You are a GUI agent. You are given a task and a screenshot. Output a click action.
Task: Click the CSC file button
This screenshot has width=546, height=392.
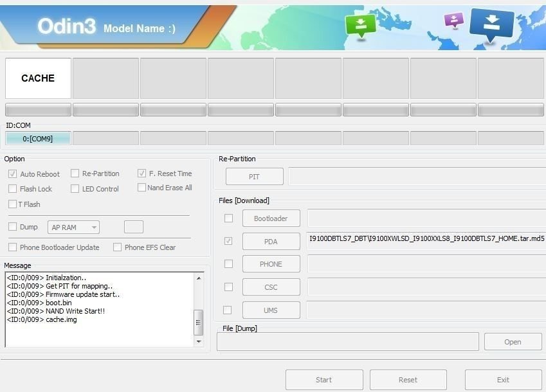pyautogui.click(x=271, y=287)
